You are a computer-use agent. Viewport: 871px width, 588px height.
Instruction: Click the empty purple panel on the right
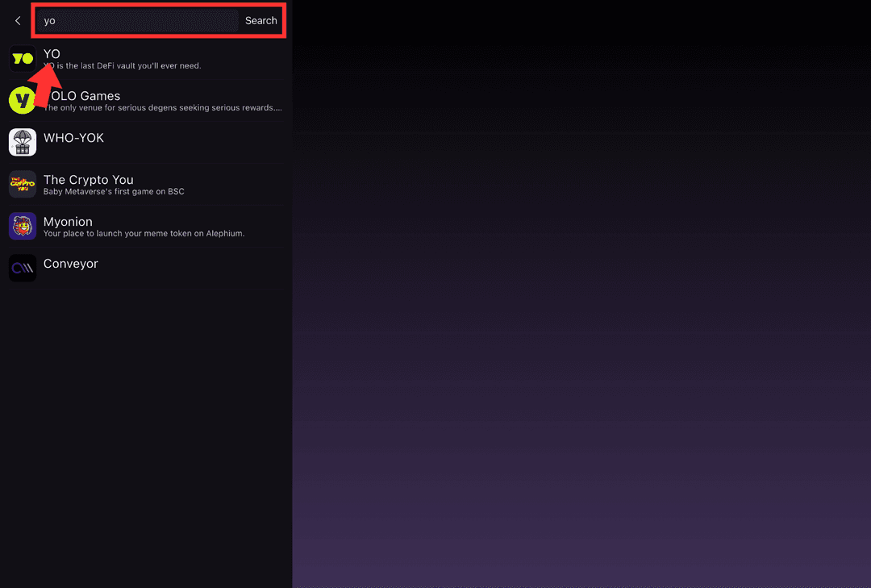(x=581, y=323)
